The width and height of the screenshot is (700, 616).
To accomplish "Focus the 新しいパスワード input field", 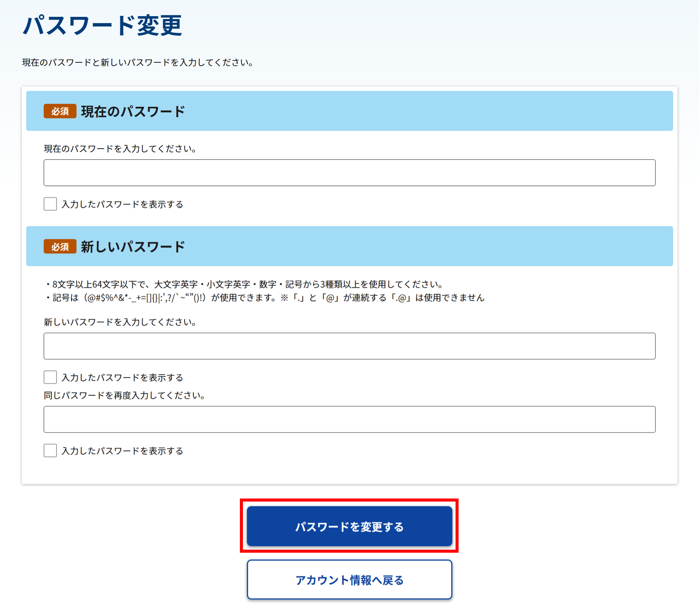I will 350,346.
